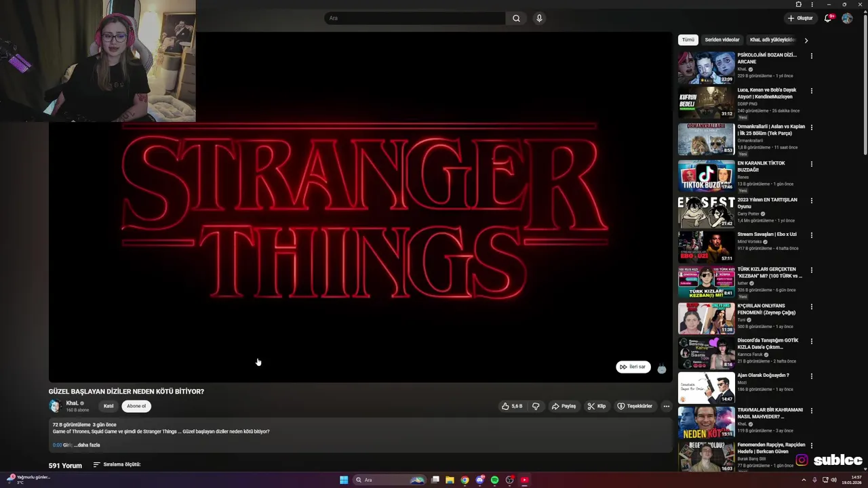
Task: Start voice search with the microphone icon
Action: coord(539,18)
